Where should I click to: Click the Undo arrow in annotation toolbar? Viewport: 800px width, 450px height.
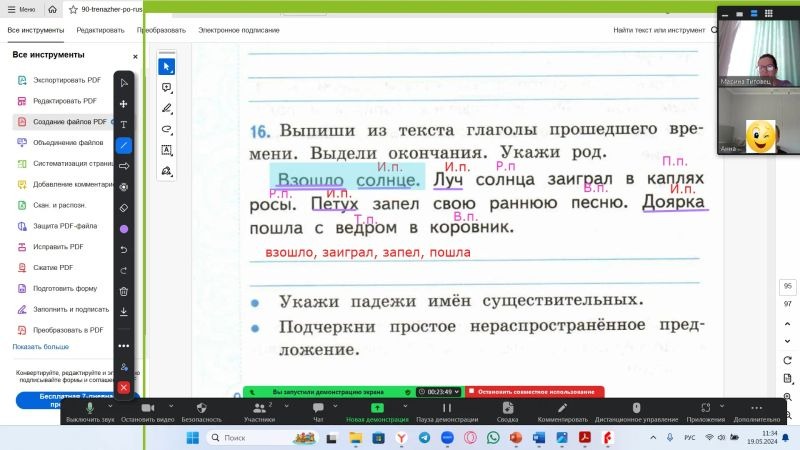click(124, 249)
